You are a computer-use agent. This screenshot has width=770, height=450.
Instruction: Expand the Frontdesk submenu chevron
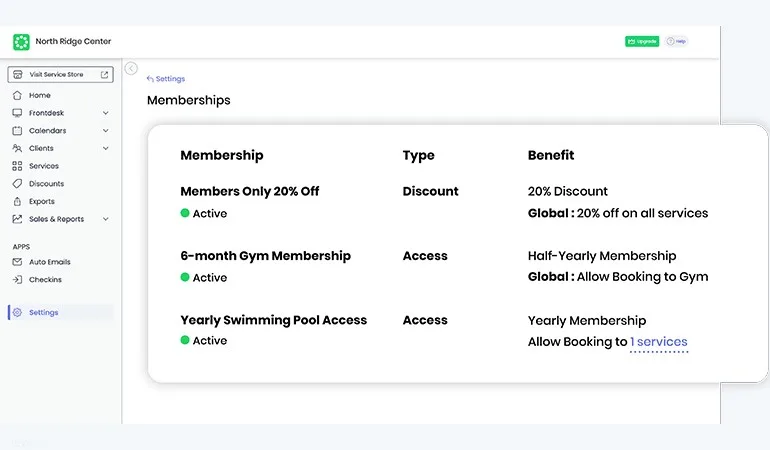[x=106, y=113]
